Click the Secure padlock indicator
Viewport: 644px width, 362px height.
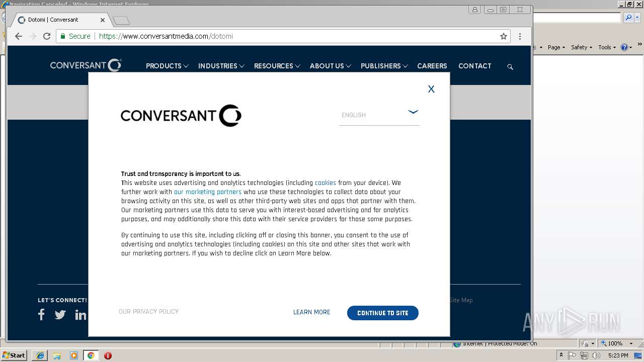(75, 36)
